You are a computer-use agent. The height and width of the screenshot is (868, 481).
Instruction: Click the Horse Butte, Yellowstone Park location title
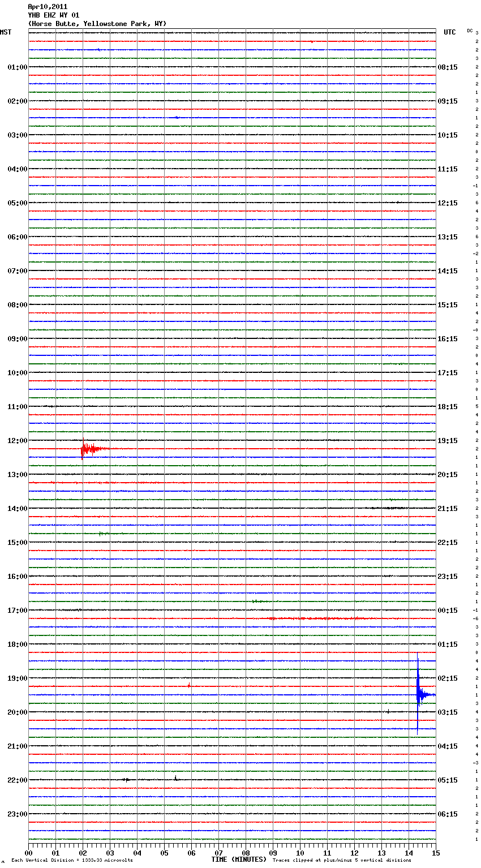(97, 24)
